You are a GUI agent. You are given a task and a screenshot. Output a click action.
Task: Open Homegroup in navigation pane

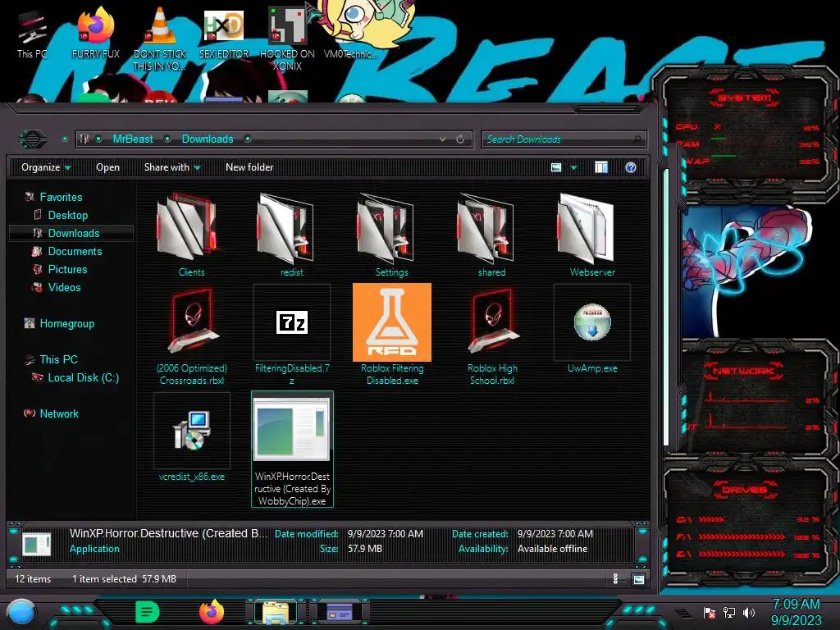click(x=66, y=323)
